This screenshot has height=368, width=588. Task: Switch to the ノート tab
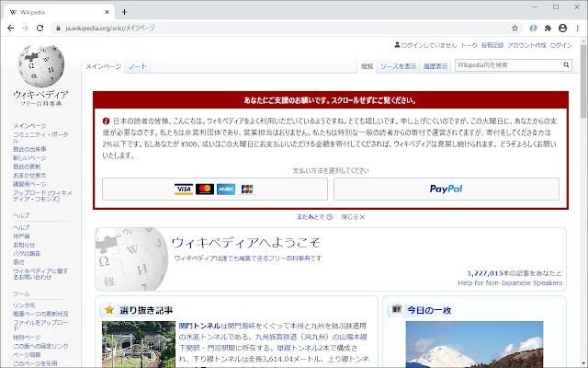[137, 66]
